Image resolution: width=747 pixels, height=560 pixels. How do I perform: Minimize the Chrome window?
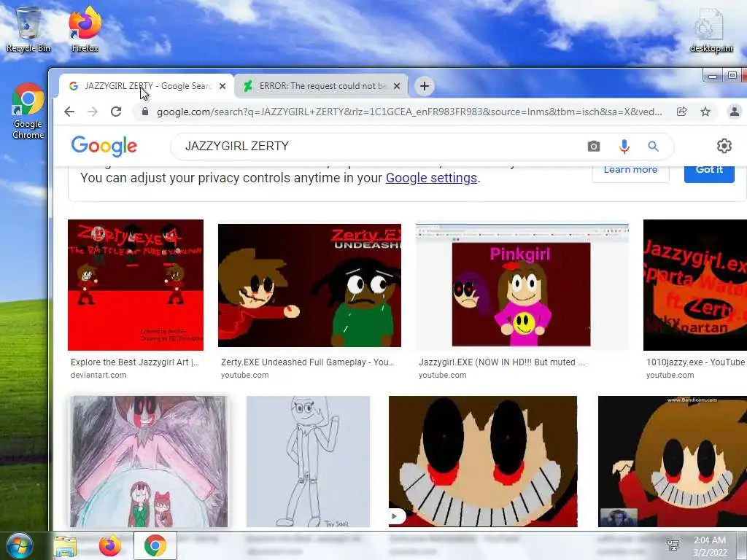(x=713, y=76)
